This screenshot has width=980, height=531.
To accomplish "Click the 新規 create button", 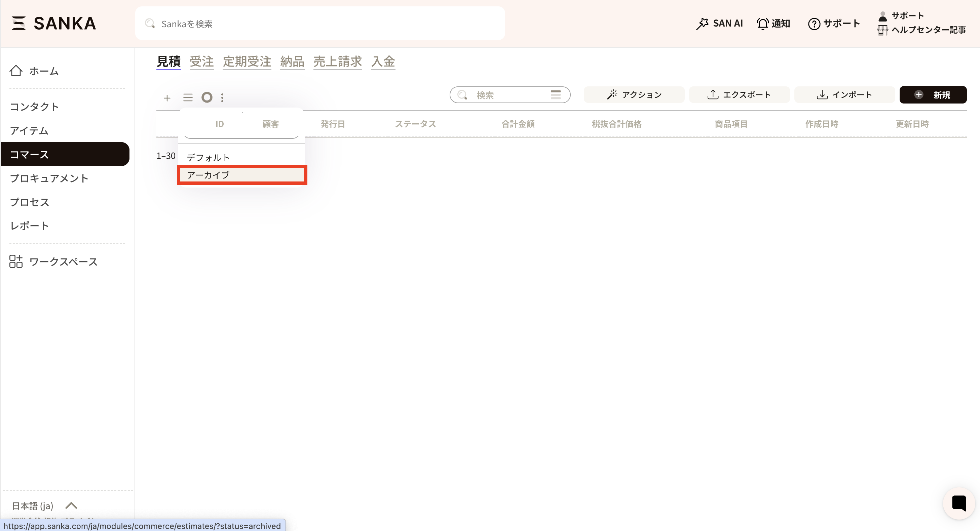I will click(933, 95).
